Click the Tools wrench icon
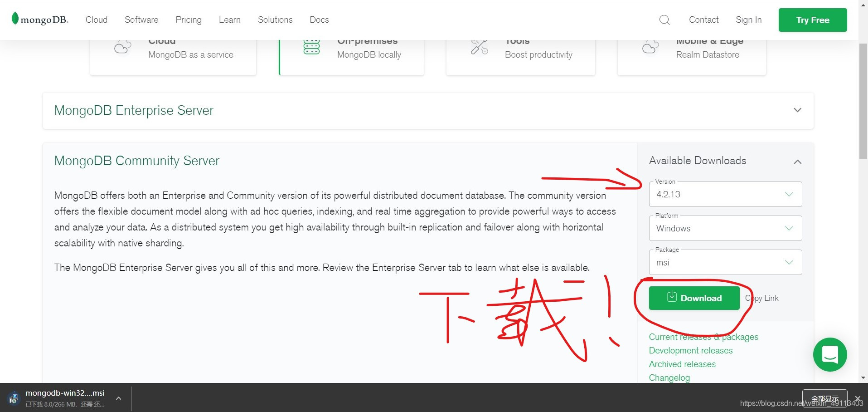The width and height of the screenshot is (868, 412). click(479, 47)
